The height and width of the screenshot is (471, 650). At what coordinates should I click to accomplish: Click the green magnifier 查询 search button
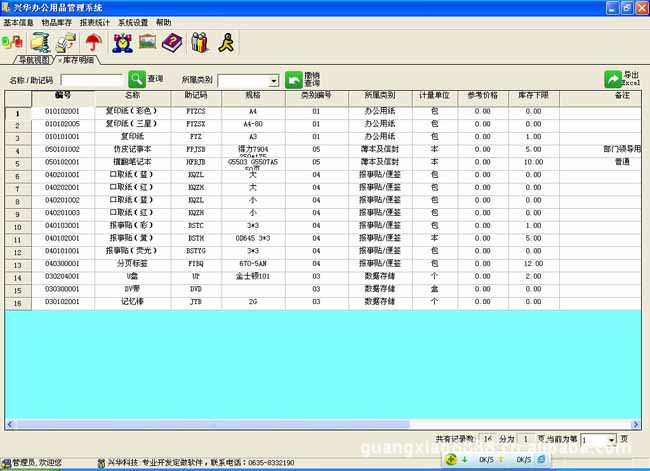(137, 79)
